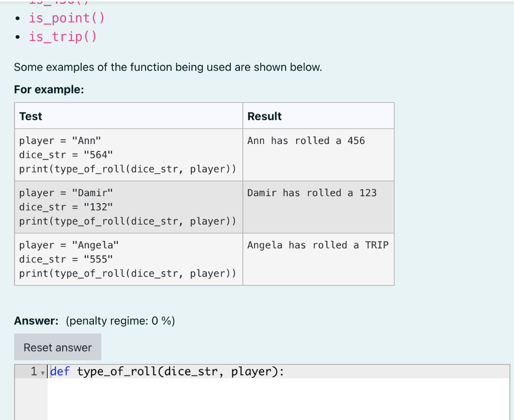This screenshot has height=420, width=514.
Task: Click the Result column header cell
Action: pos(264,116)
